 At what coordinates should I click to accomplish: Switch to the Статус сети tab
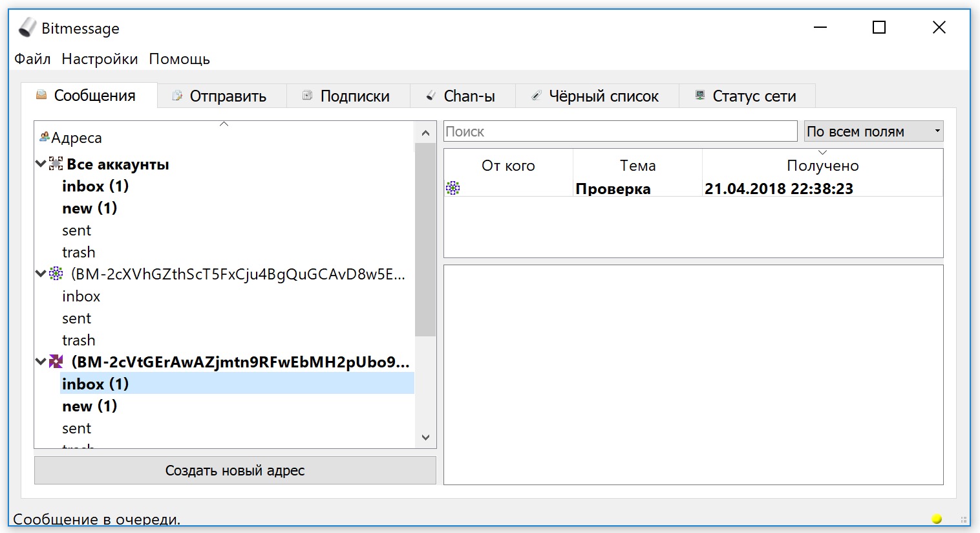click(747, 96)
